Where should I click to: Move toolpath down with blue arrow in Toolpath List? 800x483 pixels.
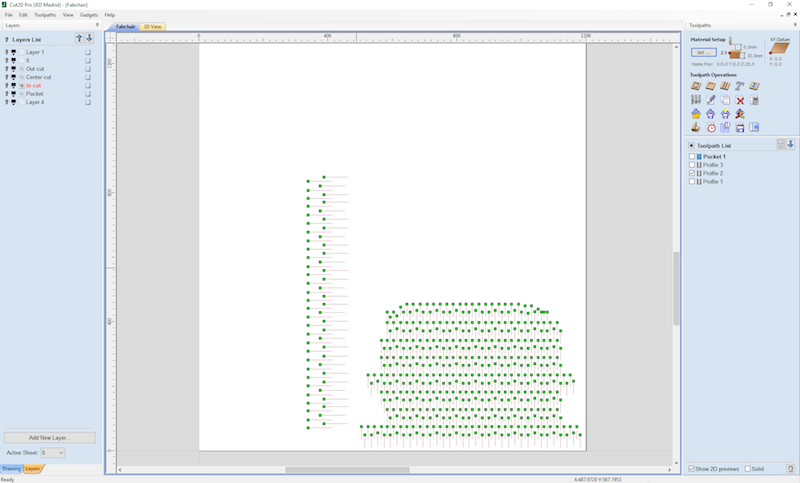[790, 145]
